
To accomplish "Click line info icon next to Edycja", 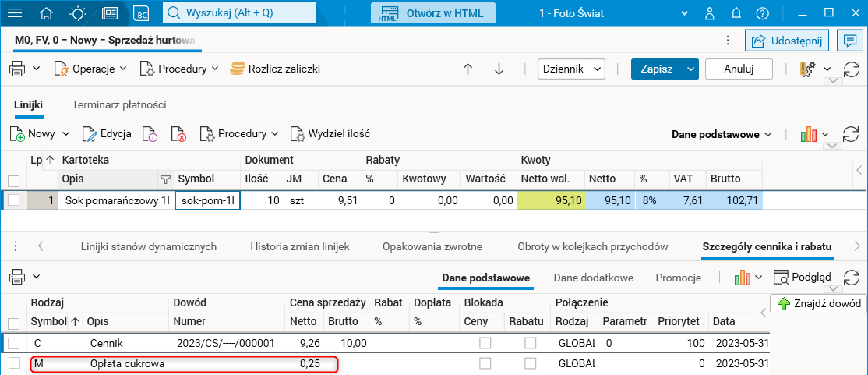I will pyautogui.click(x=150, y=134).
